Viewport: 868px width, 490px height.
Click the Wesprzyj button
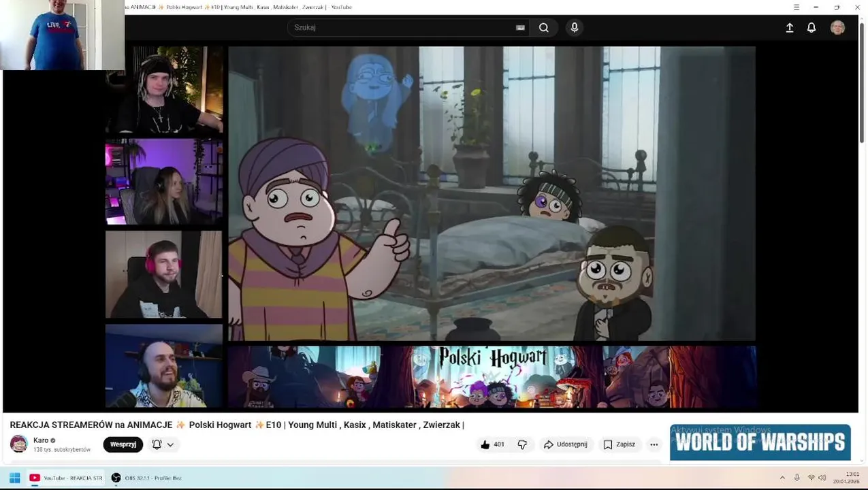[123, 444]
